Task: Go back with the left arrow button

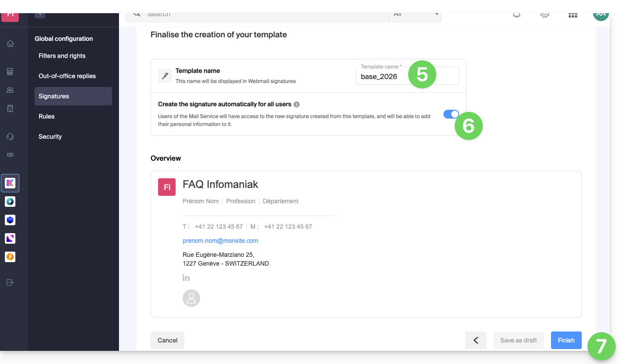Action: pos(475,340)
